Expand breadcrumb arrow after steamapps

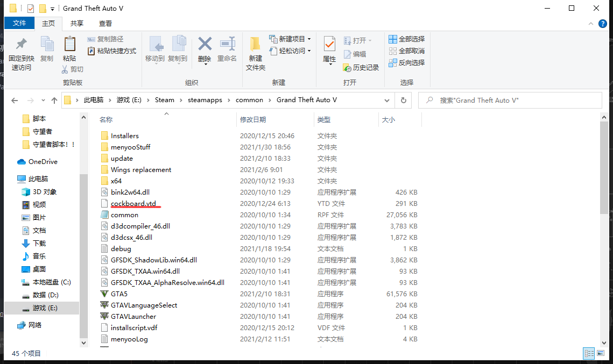click(x=229, y=101)
